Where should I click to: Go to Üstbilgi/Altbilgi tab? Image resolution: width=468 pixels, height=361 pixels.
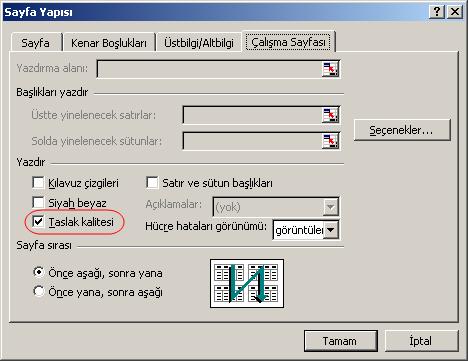pyautogui.click(x=199, y=43)
